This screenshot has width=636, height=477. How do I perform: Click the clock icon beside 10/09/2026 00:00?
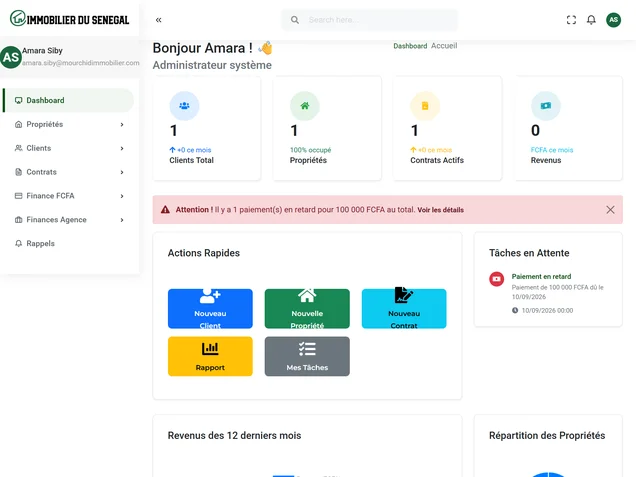[515, 310]
